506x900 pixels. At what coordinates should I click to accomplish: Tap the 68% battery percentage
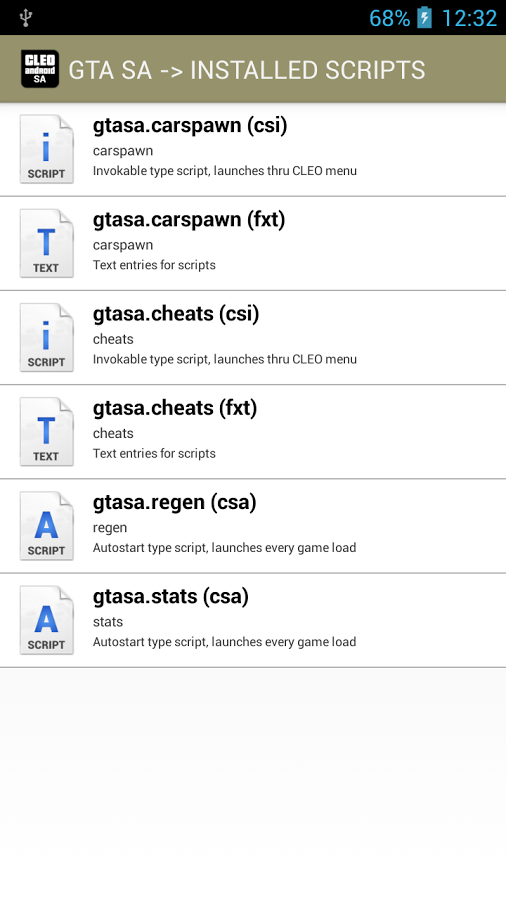click(390, 18)
